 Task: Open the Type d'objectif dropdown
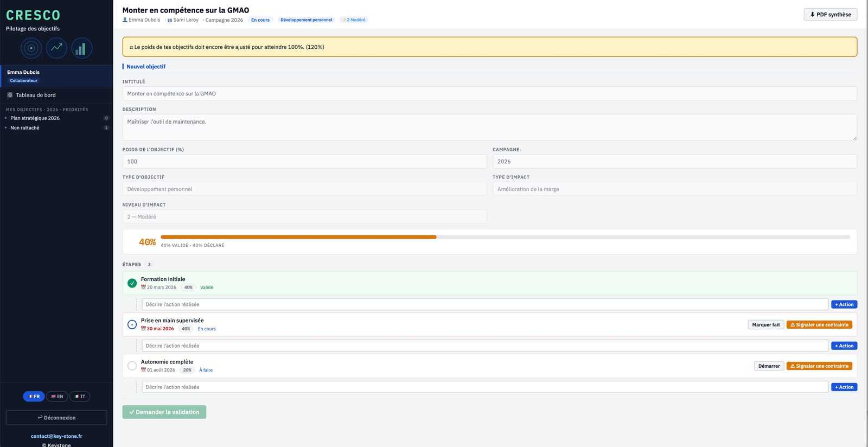tap(304, 189)
